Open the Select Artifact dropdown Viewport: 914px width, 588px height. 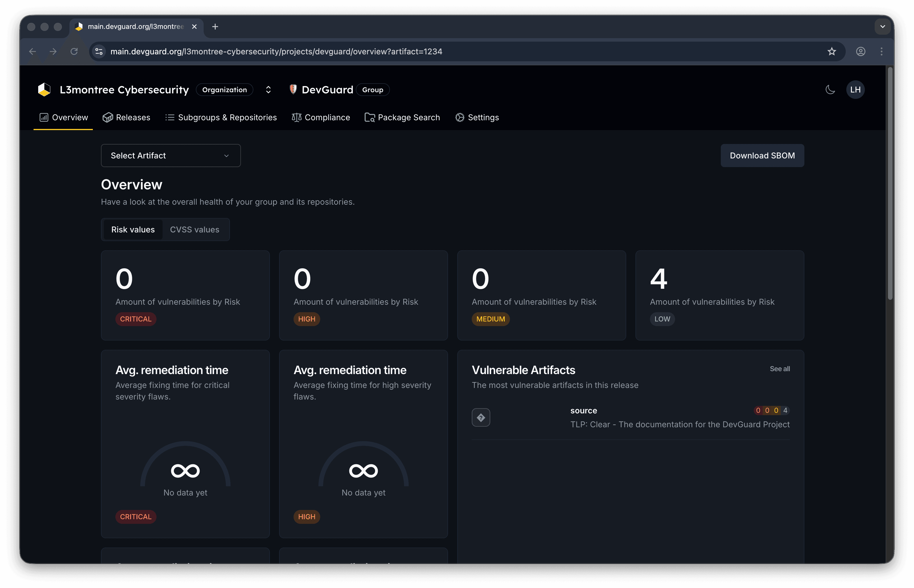[170, 156]
